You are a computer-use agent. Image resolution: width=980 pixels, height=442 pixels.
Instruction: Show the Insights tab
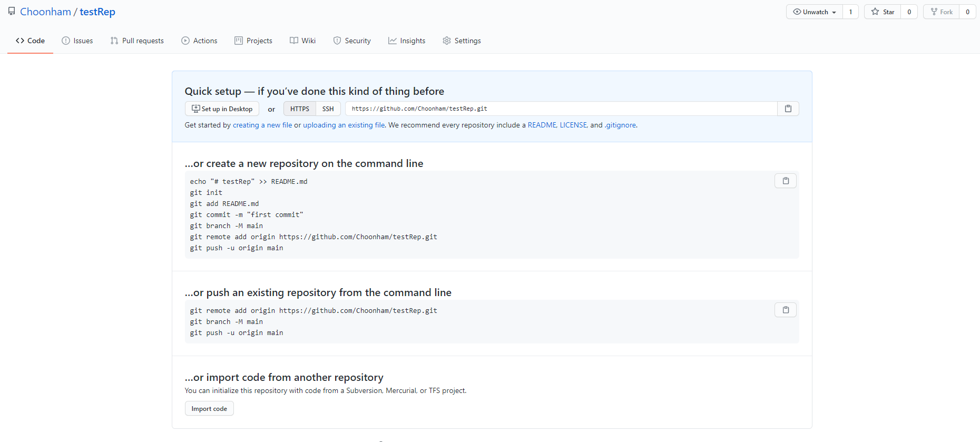click(x=407, y=41)
